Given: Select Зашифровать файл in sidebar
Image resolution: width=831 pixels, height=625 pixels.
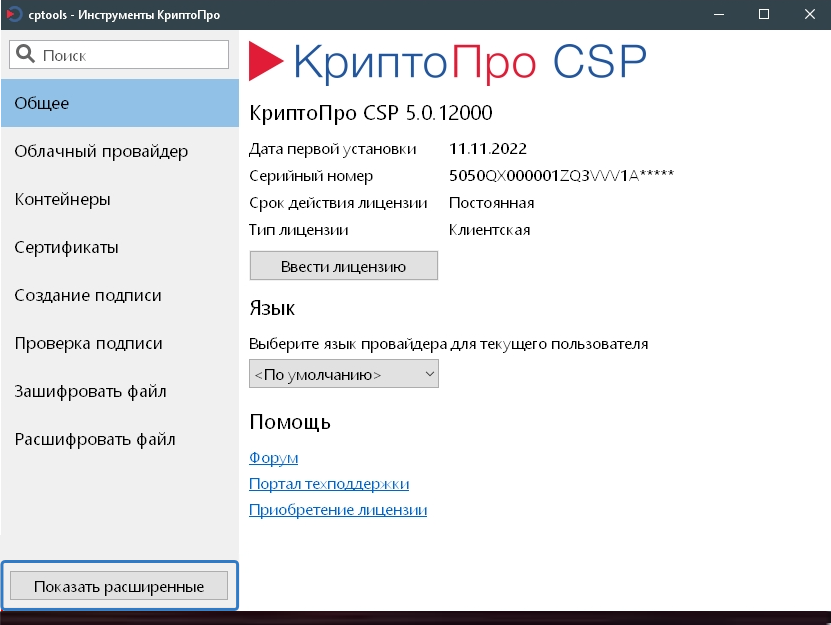Looking at the screenshot, I should (x=120, y=391).
